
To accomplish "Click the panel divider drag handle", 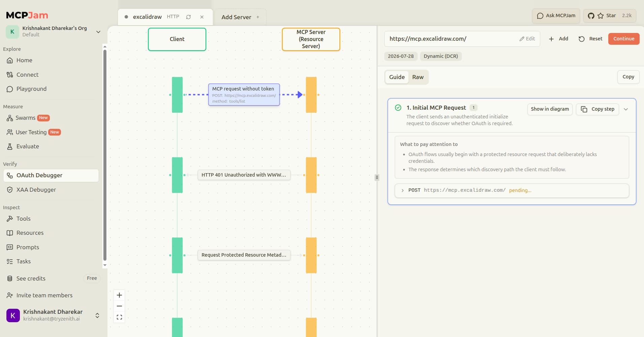I will (x=377, y=177).
